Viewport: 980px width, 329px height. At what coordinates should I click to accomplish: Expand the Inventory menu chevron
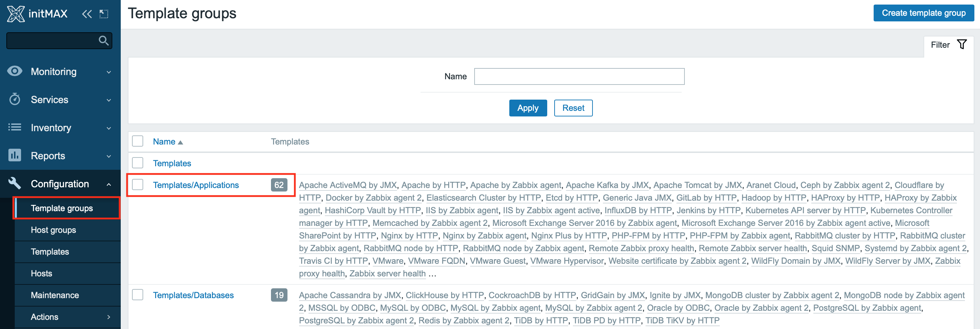point(109,128)
